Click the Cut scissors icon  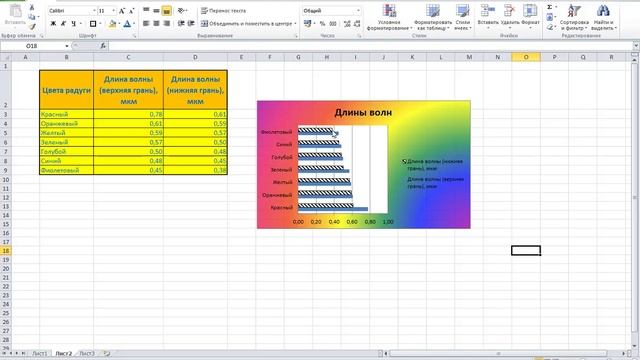32,7
